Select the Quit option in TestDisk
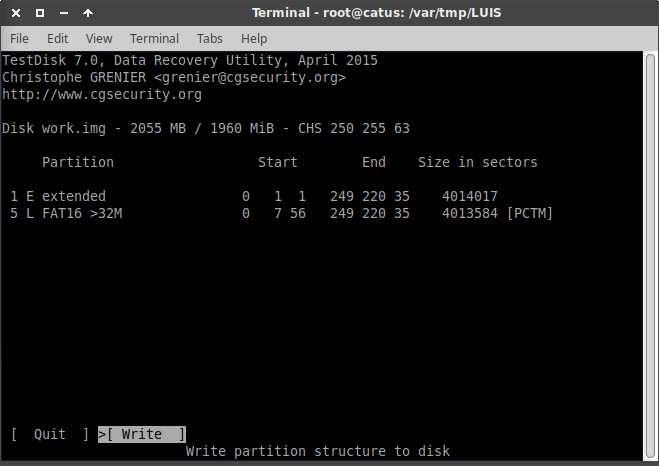 tap(49, 434)
